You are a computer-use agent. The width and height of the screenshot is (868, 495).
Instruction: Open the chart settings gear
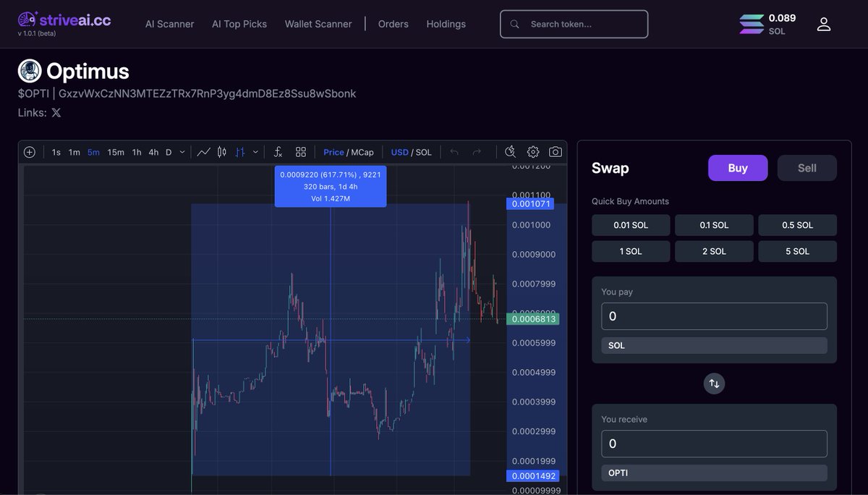pos(533,152)
